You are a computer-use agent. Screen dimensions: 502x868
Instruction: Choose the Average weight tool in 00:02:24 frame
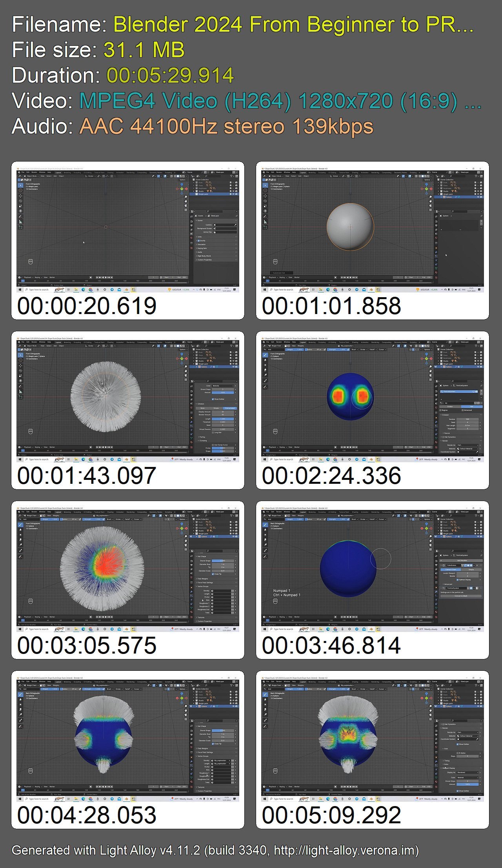click(x=265, y=365)
